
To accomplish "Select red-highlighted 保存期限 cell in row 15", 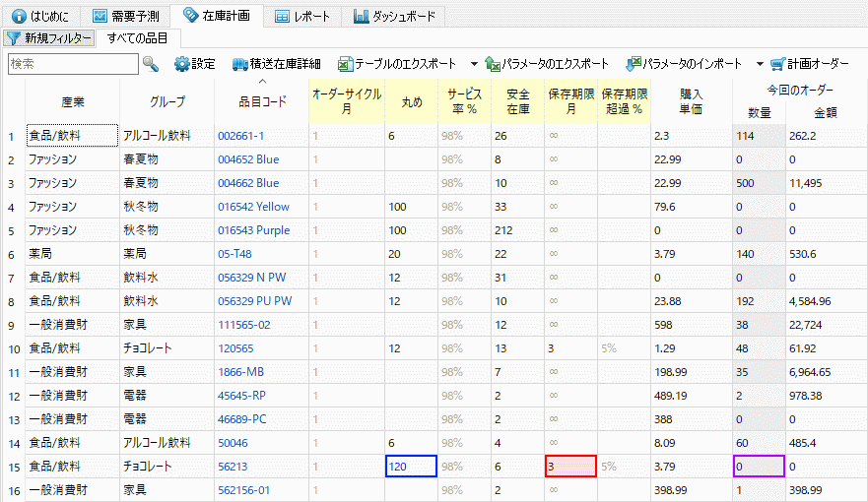I will (569, 467).
